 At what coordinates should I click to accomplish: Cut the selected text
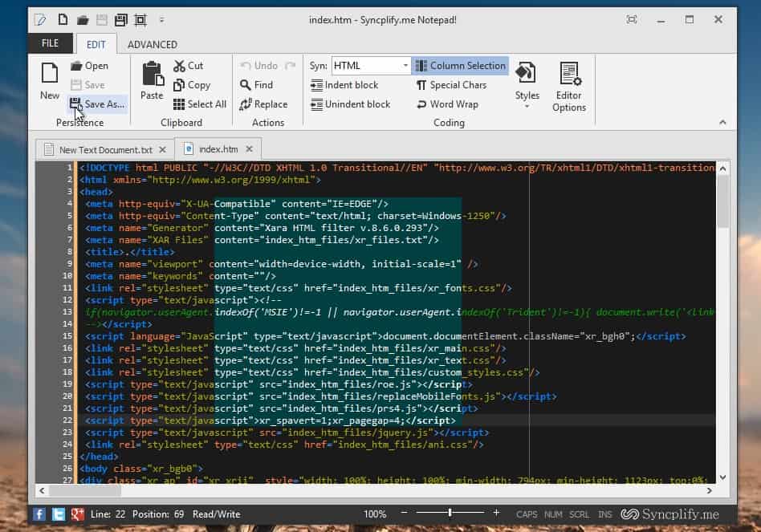(189, 66)
